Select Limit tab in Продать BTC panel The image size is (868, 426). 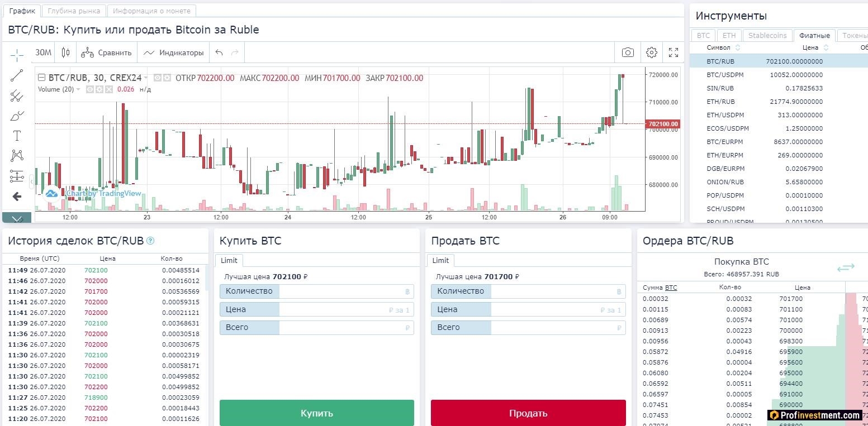[440, 260]
